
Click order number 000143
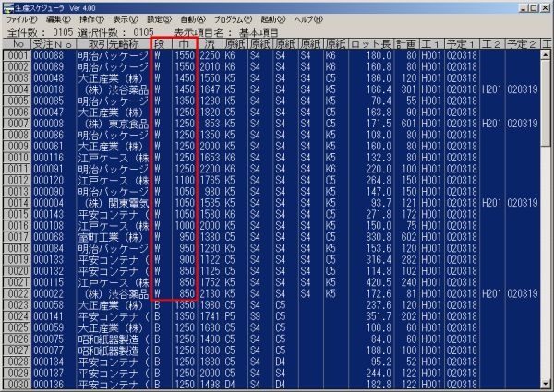[49, 214]
